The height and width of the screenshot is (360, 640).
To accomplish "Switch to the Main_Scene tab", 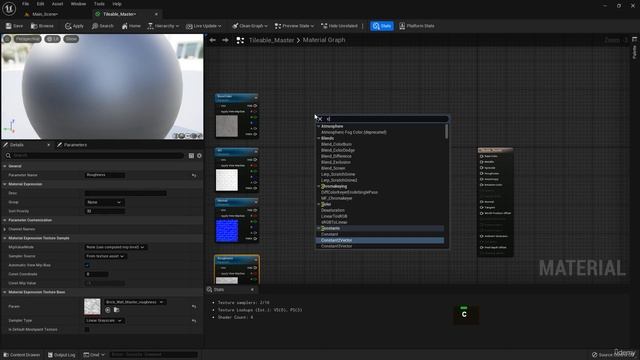I will (44, 14).
